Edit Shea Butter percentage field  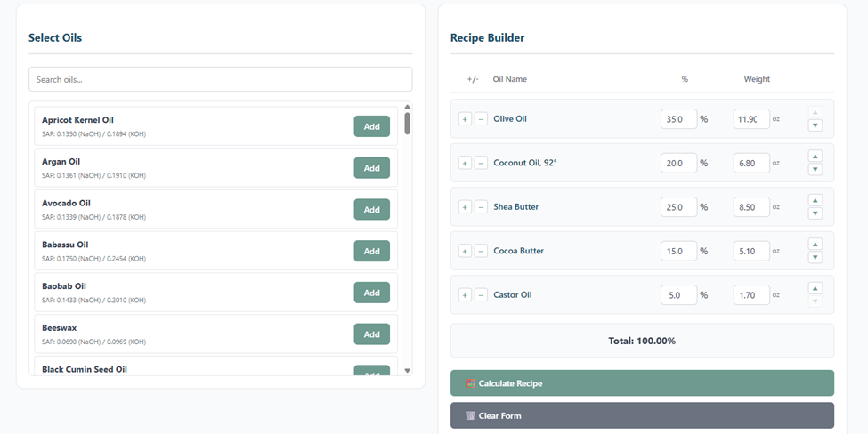coord(678,206)
